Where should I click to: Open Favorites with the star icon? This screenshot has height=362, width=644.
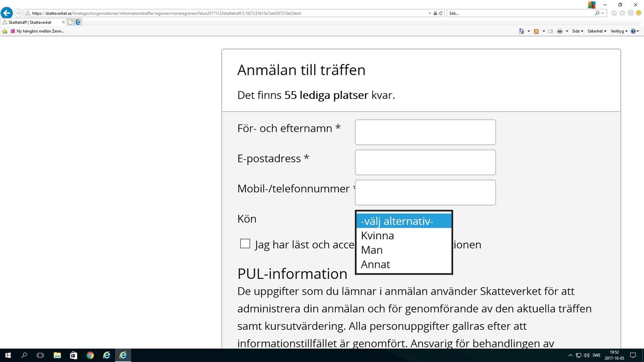pos(622,13)
